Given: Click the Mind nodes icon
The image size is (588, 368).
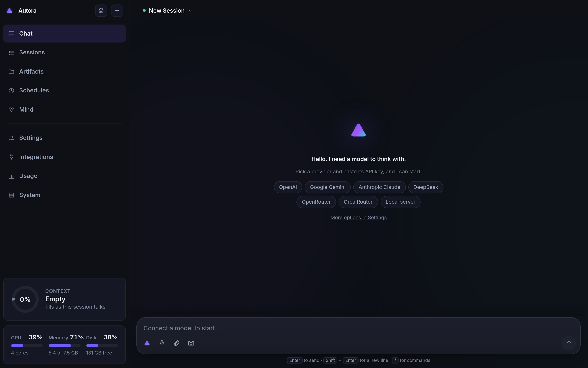Looking at the screenshot, I should [11, 110].
